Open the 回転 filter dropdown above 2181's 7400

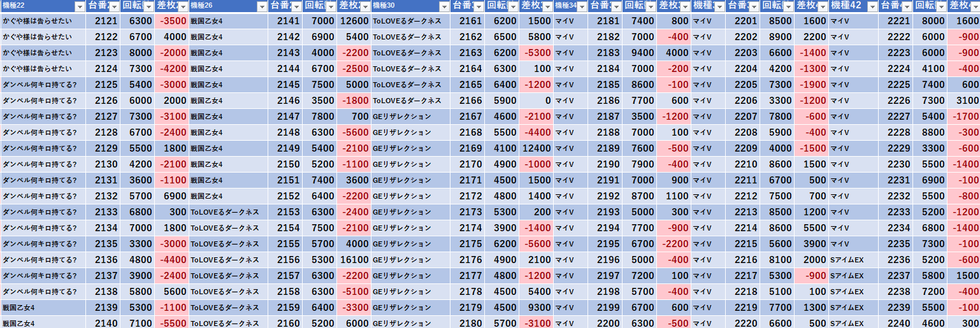[650, 6]
